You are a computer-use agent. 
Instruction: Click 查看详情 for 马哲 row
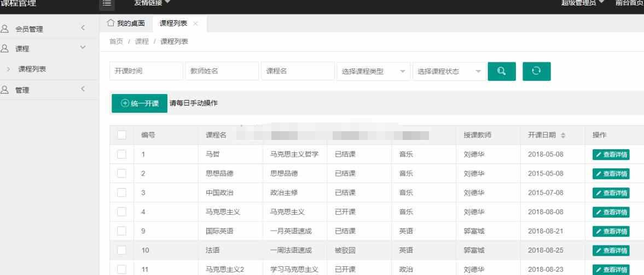click(611, 155)
